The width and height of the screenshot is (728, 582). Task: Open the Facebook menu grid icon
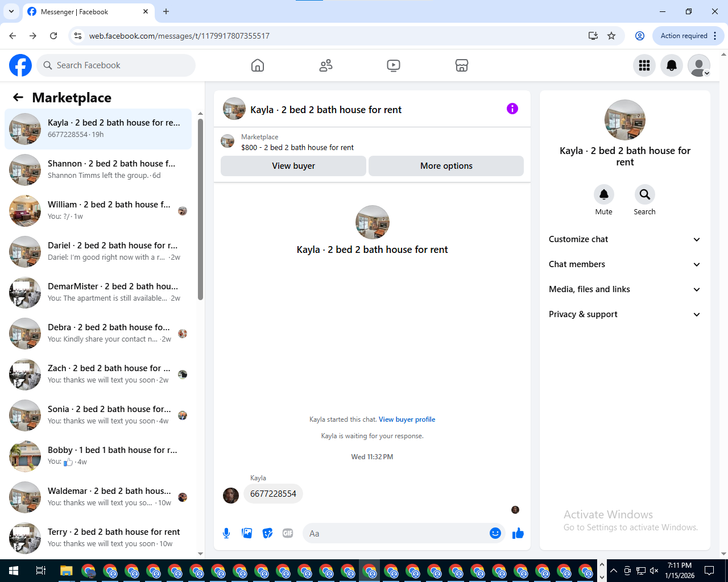(x=644, y=65)
